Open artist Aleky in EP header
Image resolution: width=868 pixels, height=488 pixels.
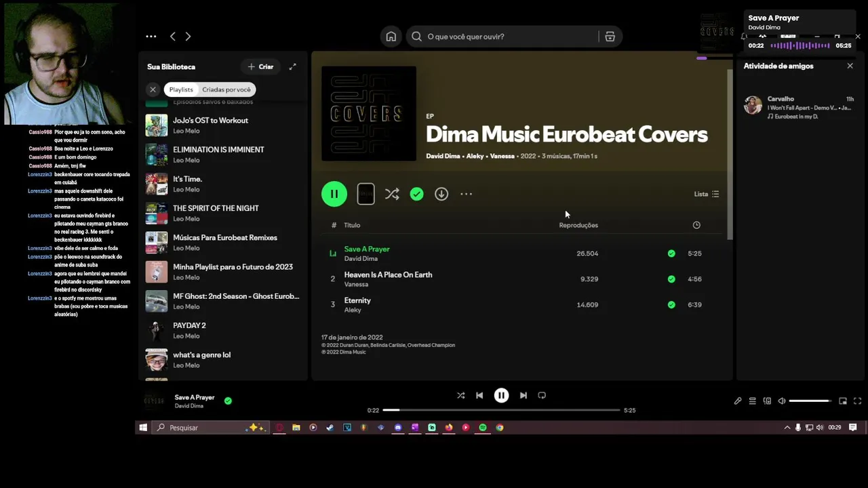(475, 156)
